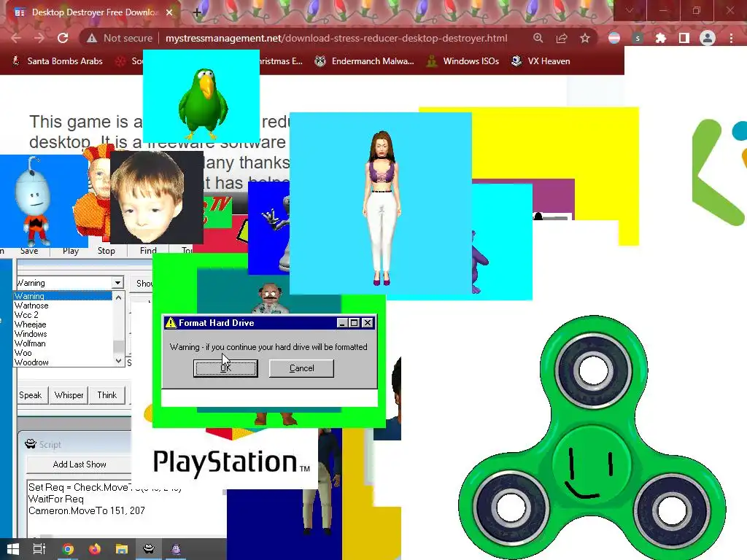Minimize the Format Hard Drive dialog

[x=341, y=323]
